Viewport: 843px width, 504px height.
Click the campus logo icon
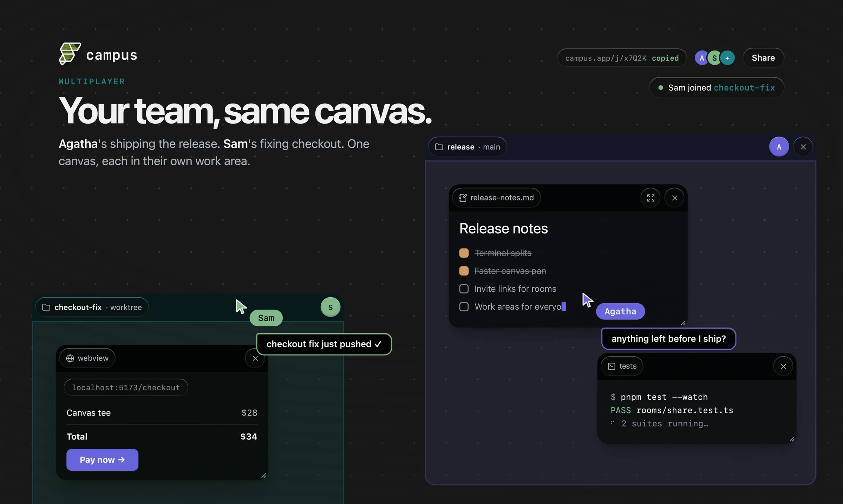(x=70, y=54)
